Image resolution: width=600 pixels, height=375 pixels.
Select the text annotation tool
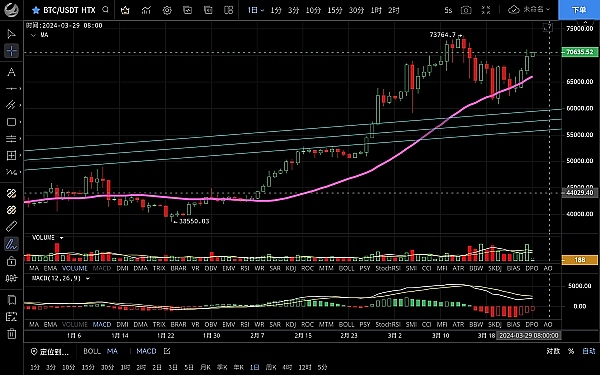click(11, 72)
